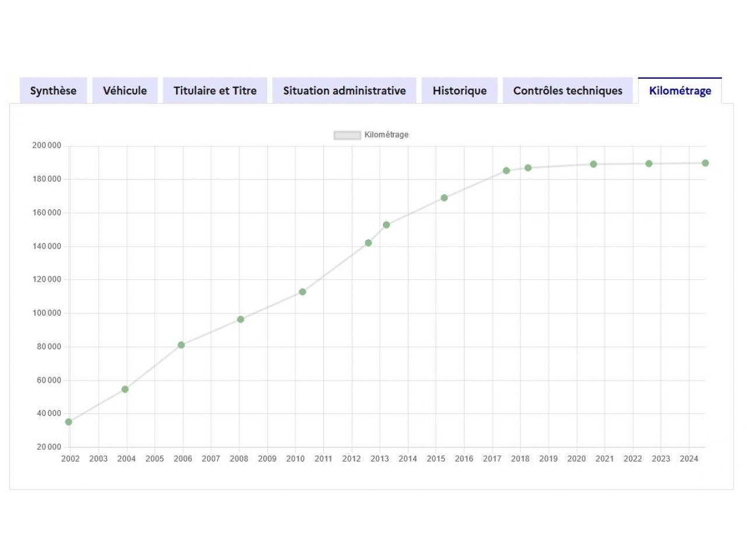Click the data point just after 2013
The image size is (747, 560).
(386, 225)
